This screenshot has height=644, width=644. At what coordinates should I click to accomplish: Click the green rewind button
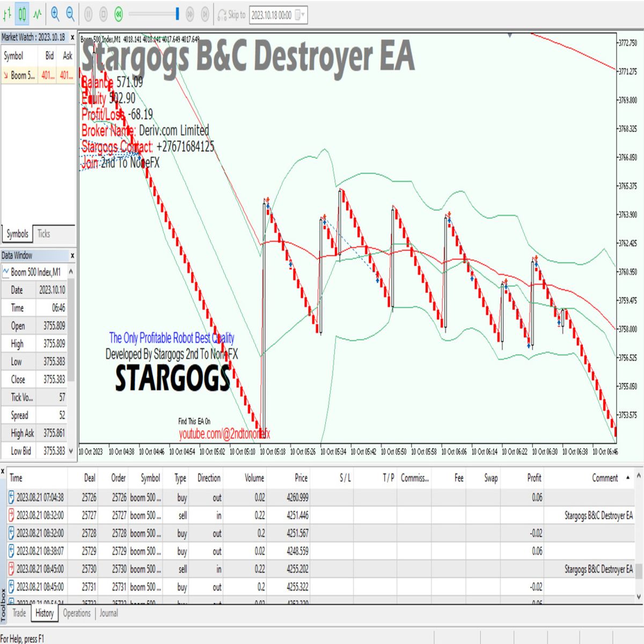119,15
